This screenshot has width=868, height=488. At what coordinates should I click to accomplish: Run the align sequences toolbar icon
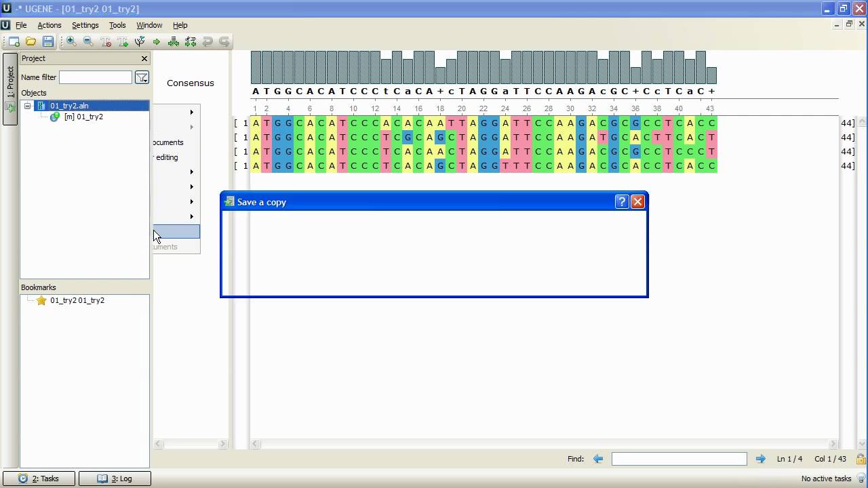tap(174, 41)
